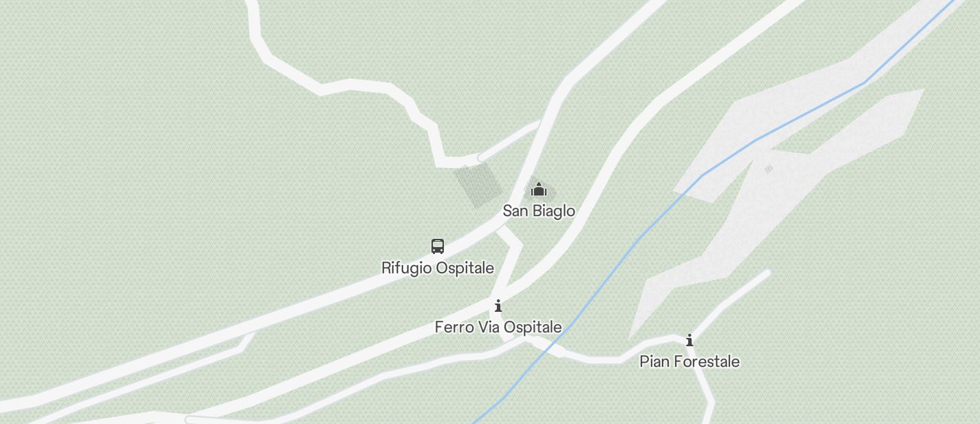Select the San Biaglo text label
This screenshot has width=980, height=424.
pyautogui.click(x=539, y=211)
